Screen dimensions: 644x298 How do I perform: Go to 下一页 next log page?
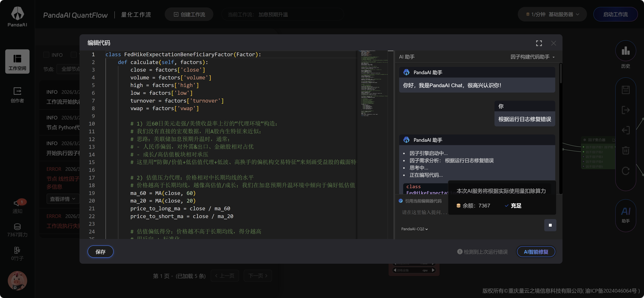[x=258, y=276]
